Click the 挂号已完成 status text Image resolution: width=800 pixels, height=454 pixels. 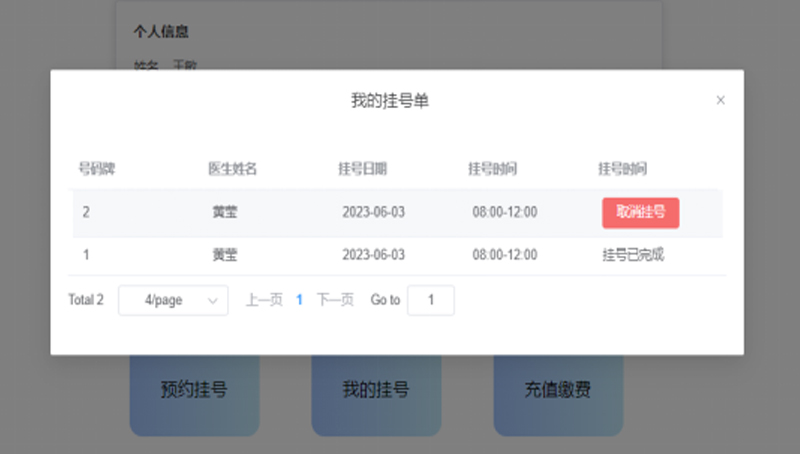point(633,255)
